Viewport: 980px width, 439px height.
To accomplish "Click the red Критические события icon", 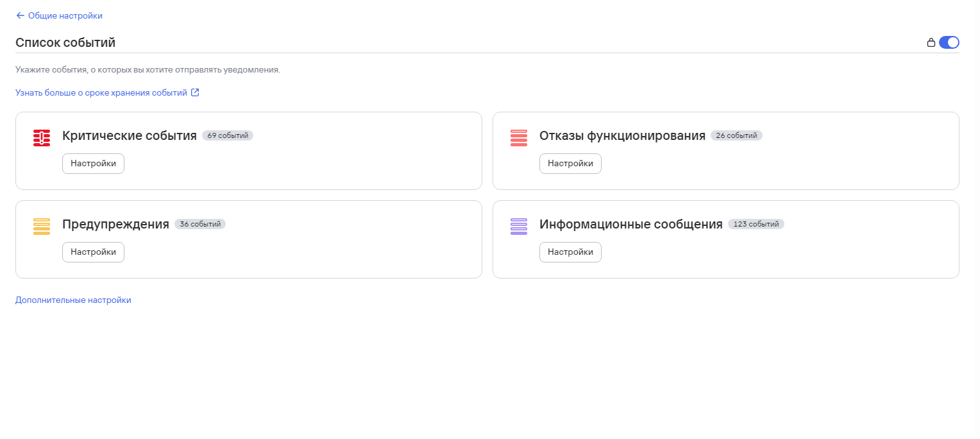I will (42, 138).
